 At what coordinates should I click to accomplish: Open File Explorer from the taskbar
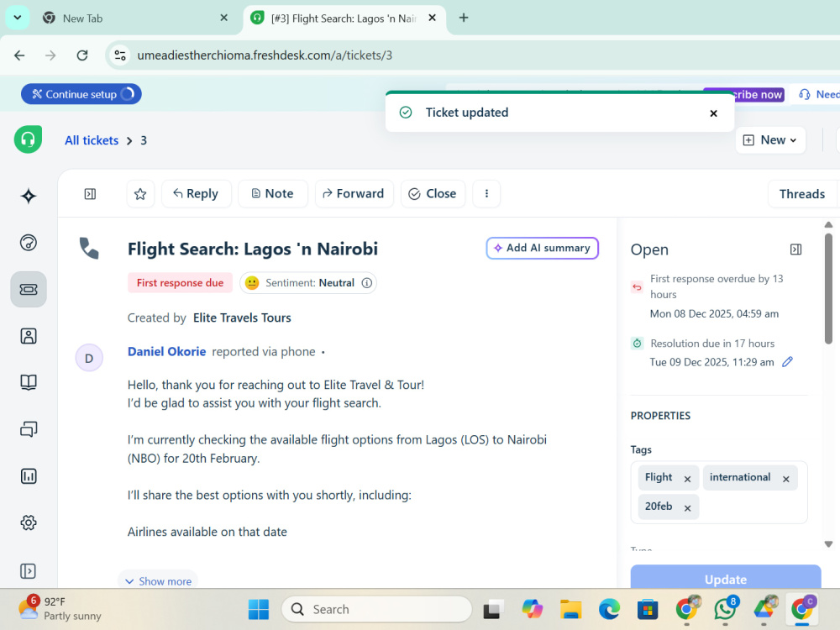pyautogui.click(x=571, y=609)
